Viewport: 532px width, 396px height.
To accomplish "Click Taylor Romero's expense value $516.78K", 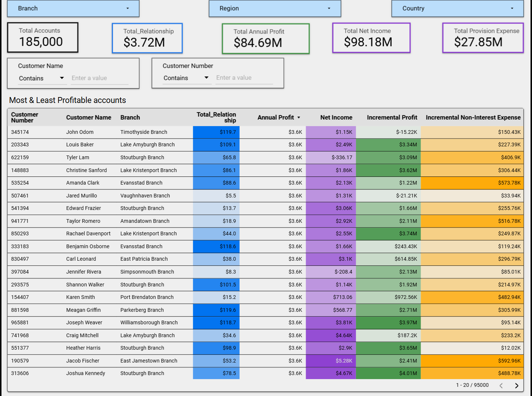I will [x=509, y=221].
